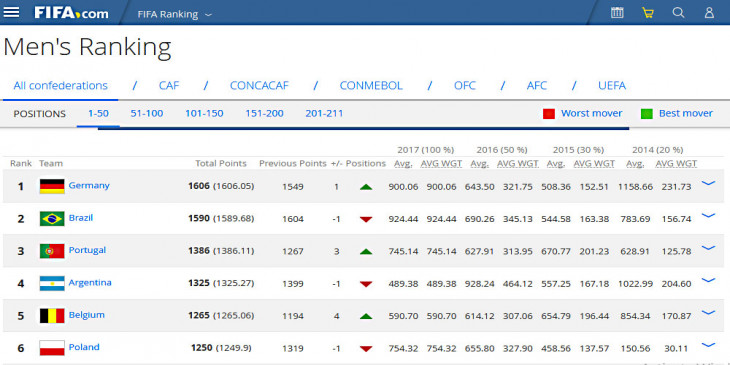Click the Germany flag icon
This screenshot has height=365, width=730.
52,186
